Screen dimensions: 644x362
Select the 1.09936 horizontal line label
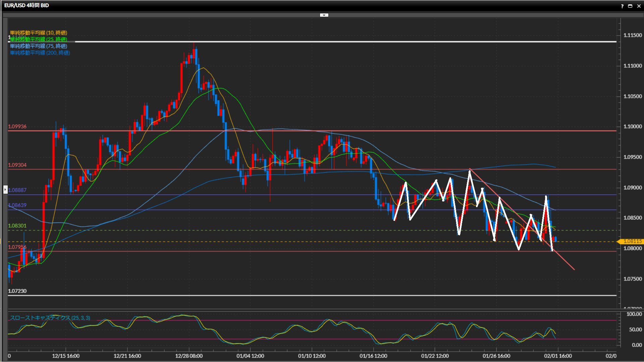[x=17, y=126]
